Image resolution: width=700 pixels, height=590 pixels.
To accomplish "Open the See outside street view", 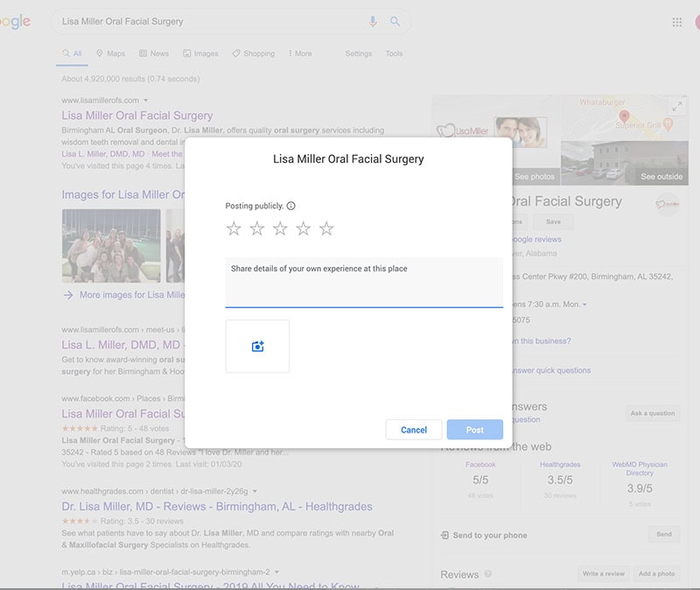I will tap(625, 163).
